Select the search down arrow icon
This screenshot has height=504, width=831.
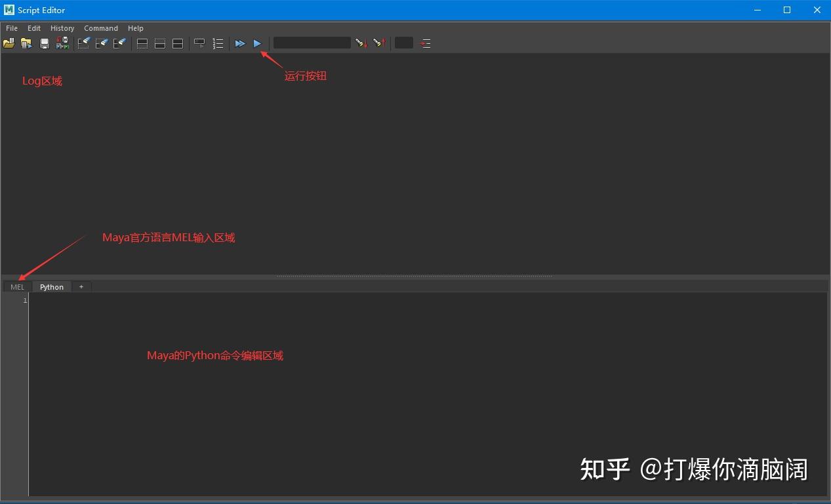click(361, 43)
